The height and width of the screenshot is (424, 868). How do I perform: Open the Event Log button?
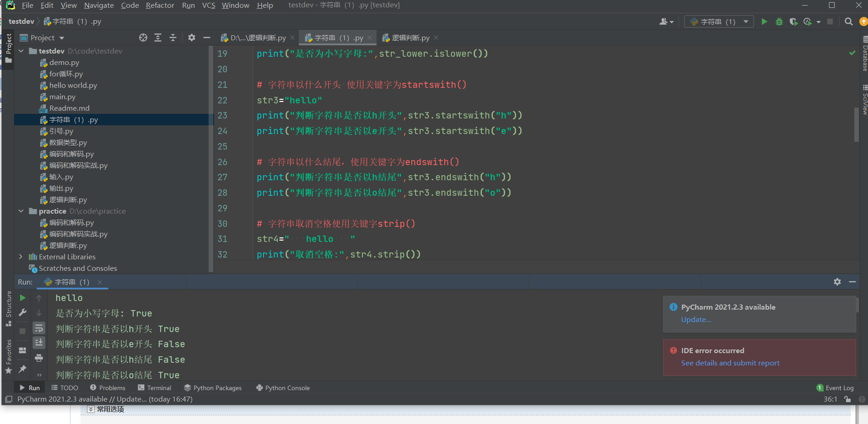[x=835, y=388]
